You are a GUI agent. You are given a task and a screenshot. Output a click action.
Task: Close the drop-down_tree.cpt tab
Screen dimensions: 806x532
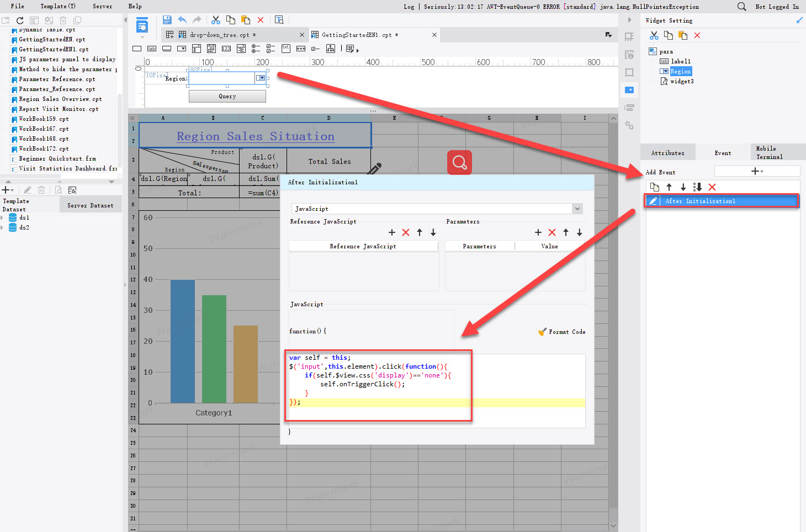302,35
